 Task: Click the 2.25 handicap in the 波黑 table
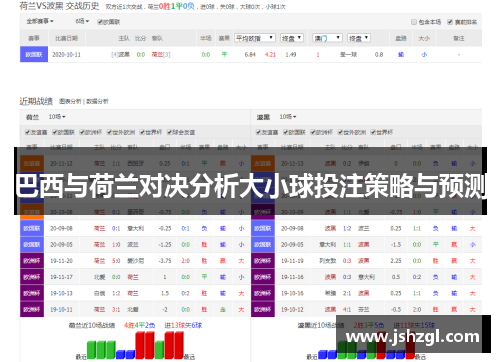click(396, 261)
